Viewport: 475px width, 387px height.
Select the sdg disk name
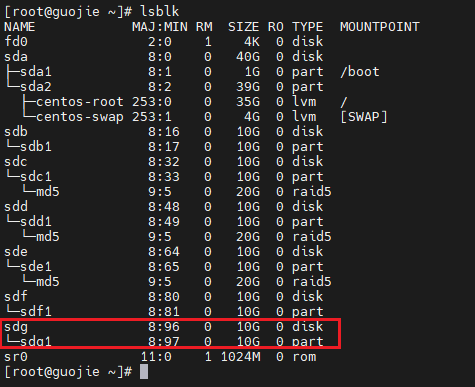click(x=16, y=327)
